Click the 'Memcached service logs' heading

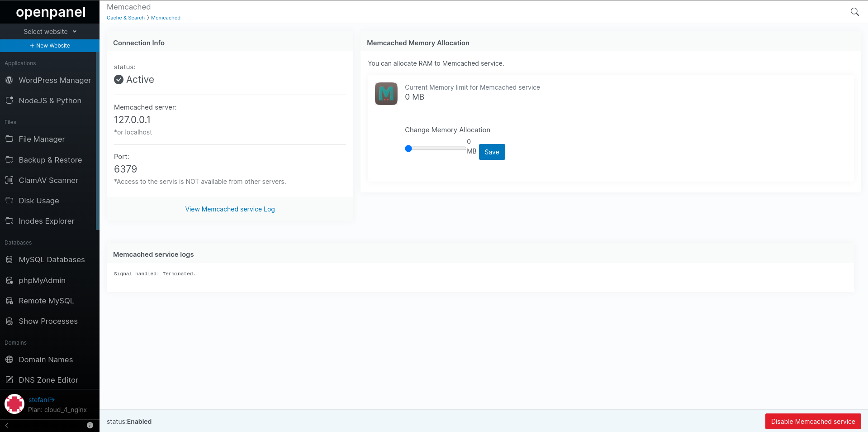pyautogui.click(x=153, y=254)
